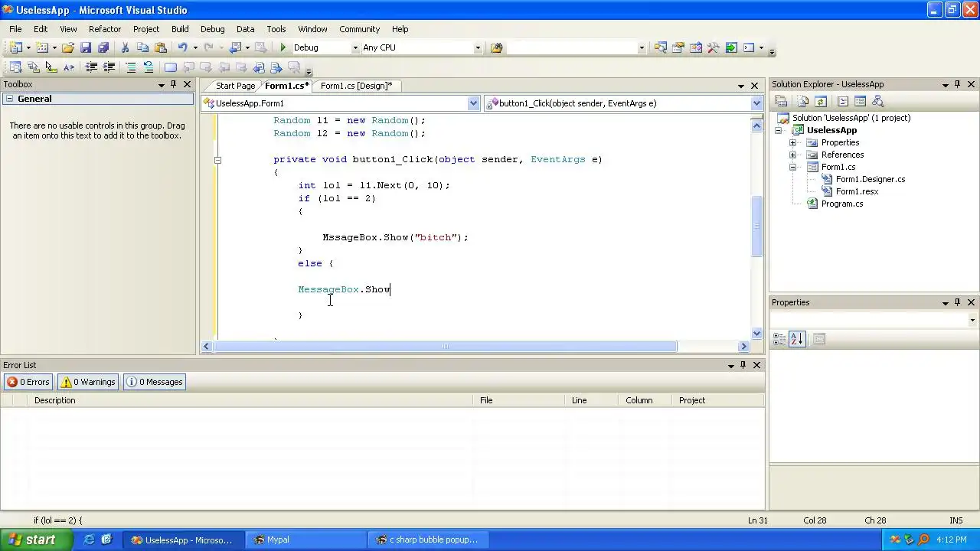Collapse the Form1.cs node in Solution Explorer
Viewport: 980px width, 551px height.
[793, 167]
